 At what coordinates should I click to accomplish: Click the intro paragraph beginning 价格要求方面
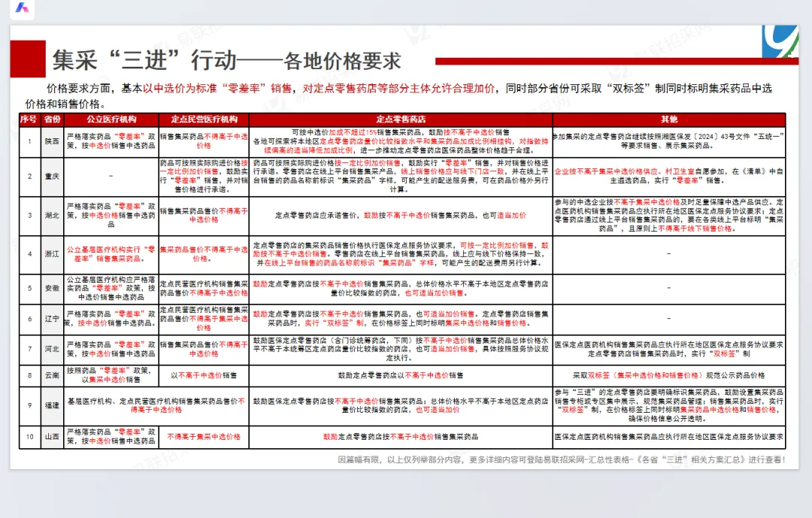(398, 95)
